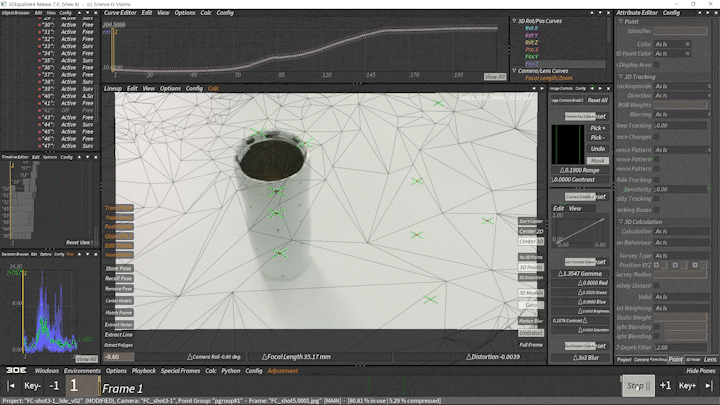Click the Distortion slider below the viewport
This screenshot has width=720, height=405.
469,357
